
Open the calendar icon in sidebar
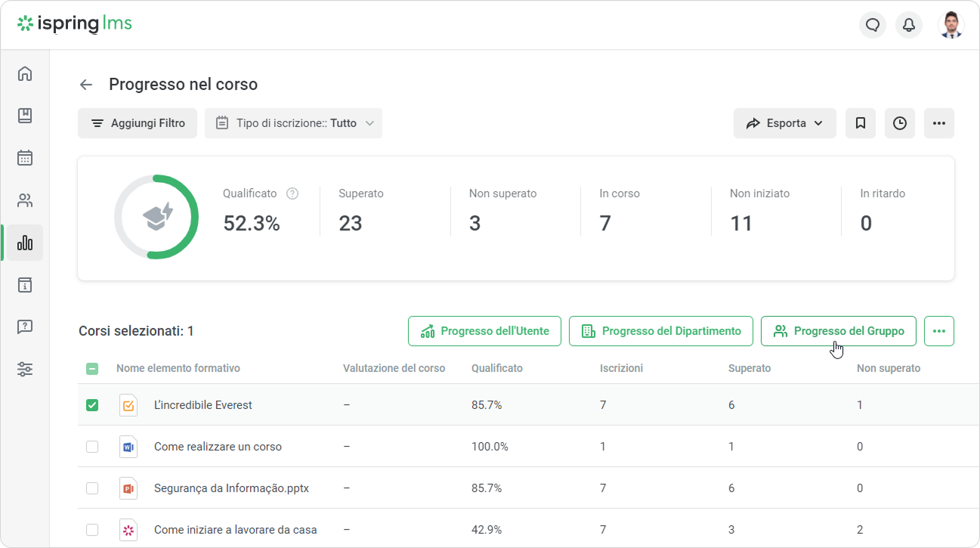click(25, 158)
